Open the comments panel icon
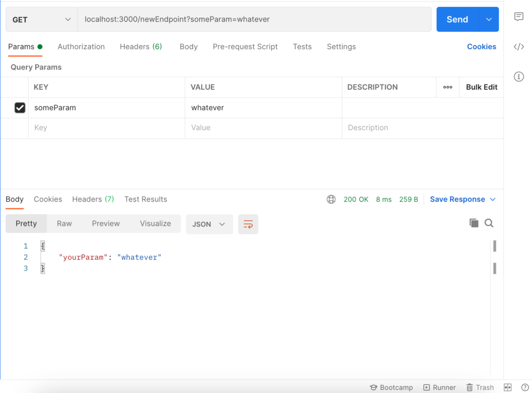532x393 pixels. (518, 17)
